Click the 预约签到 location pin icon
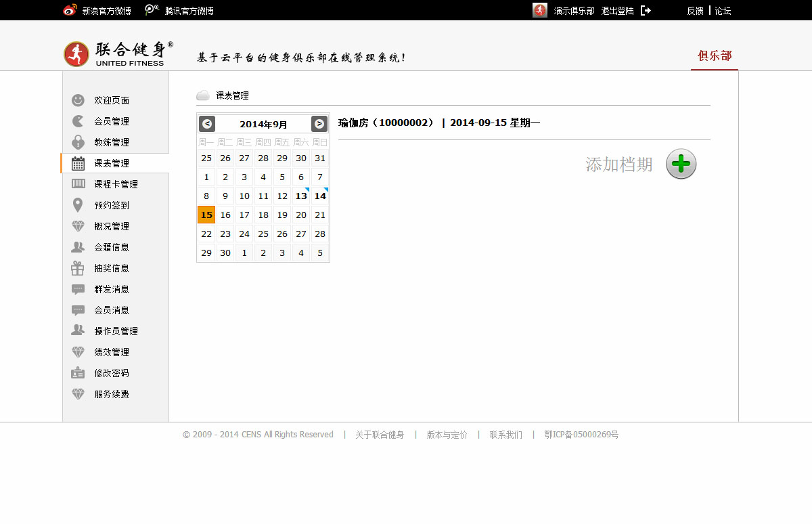The width and height of the screenshot is (812, 524). click(x=78, y=205)
